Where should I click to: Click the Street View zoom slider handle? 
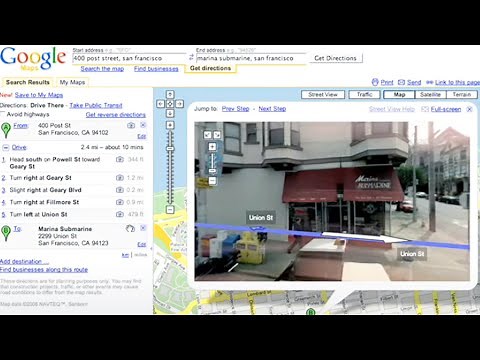212,171
